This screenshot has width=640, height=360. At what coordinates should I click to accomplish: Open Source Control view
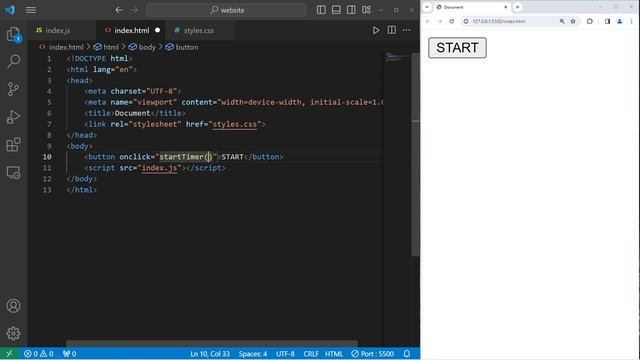point(13,89)
